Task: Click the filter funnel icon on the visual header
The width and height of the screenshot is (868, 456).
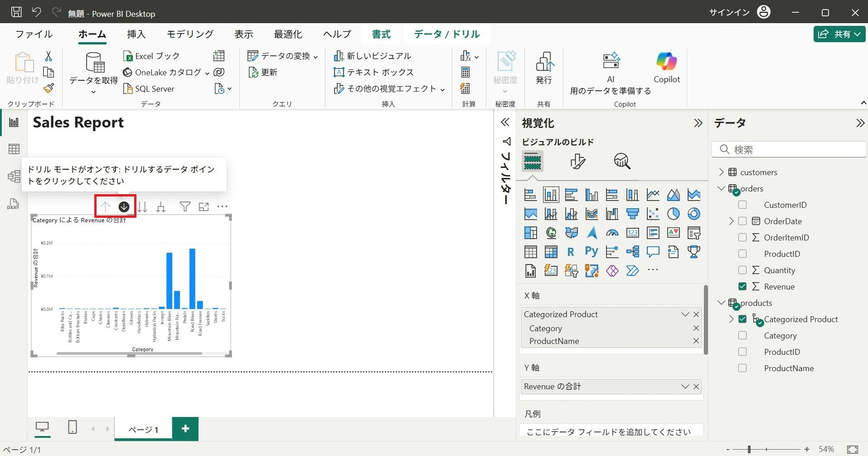Action: (x=185, y=207)
